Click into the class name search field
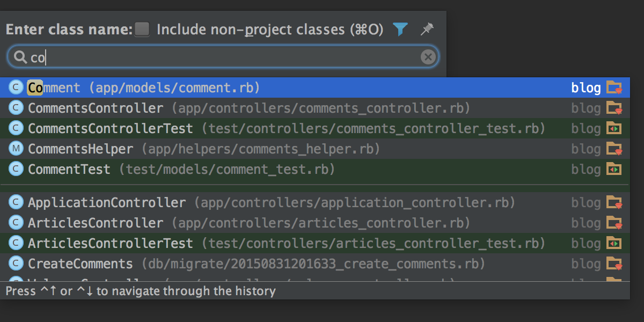The width and height of the screenshot is (644, 322). 223,57
